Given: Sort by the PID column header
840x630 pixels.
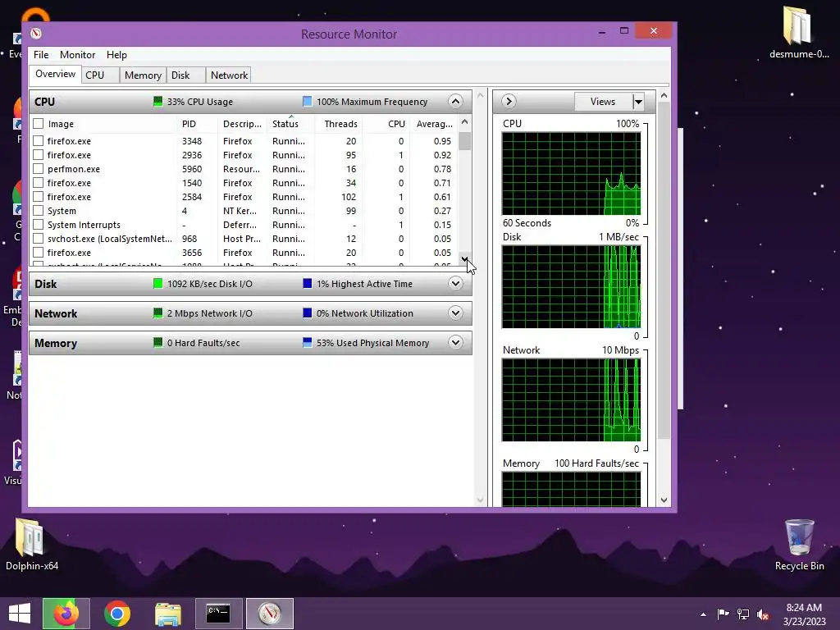Looking at the screenshot, I should 197,124.
